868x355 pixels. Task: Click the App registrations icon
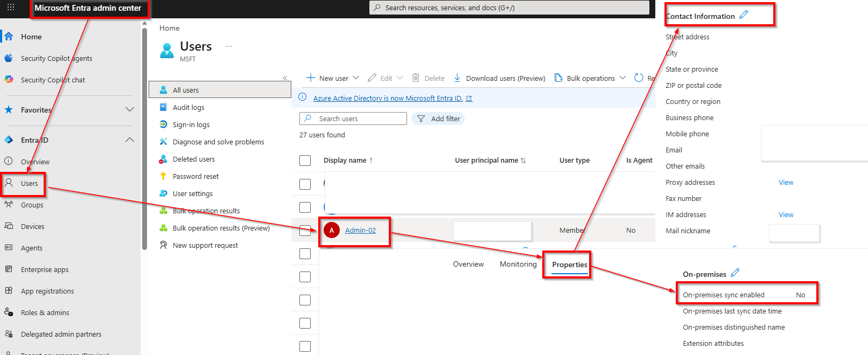click(9, 291)
